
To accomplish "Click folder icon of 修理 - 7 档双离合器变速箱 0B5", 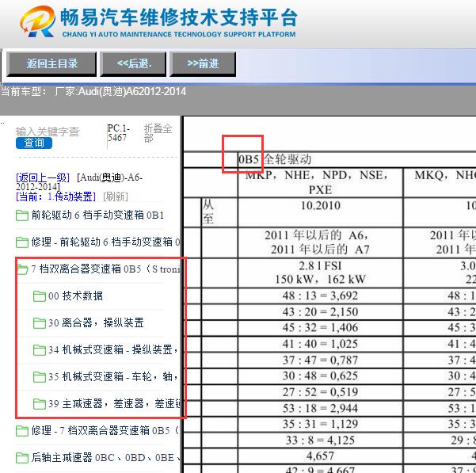I will pos(22,431).
